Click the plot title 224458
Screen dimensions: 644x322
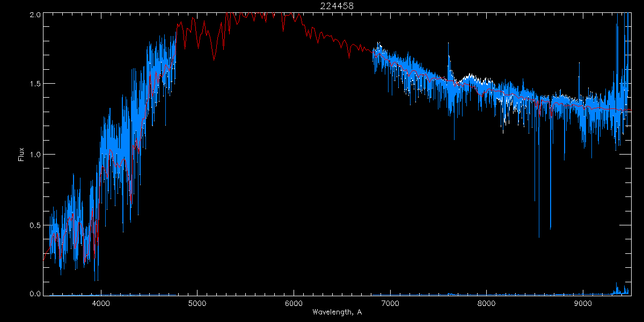point(337,6)
